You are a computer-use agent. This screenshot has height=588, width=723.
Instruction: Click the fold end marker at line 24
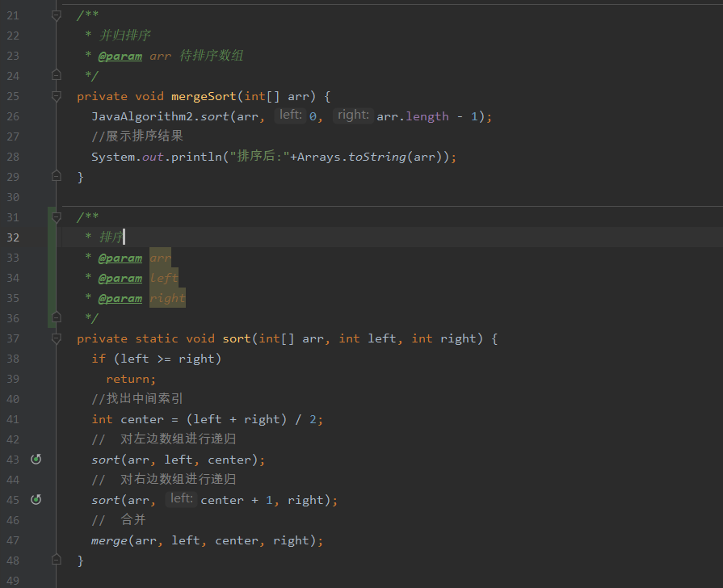[x=57, y=75]
